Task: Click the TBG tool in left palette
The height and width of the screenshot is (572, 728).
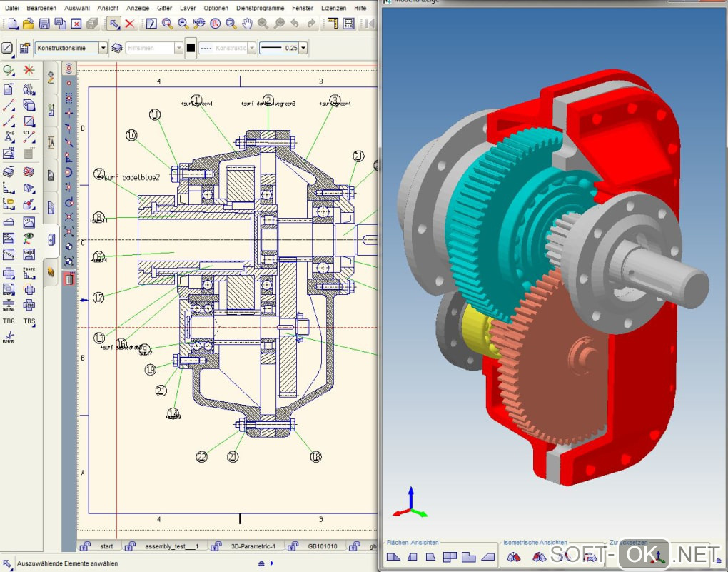Action: click(9, 321)
